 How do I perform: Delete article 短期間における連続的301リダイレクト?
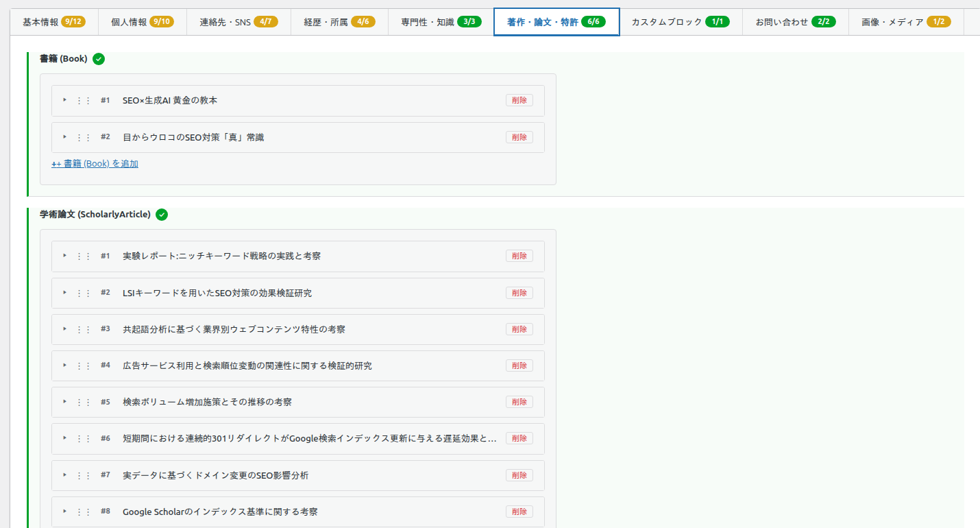point(519,438)
